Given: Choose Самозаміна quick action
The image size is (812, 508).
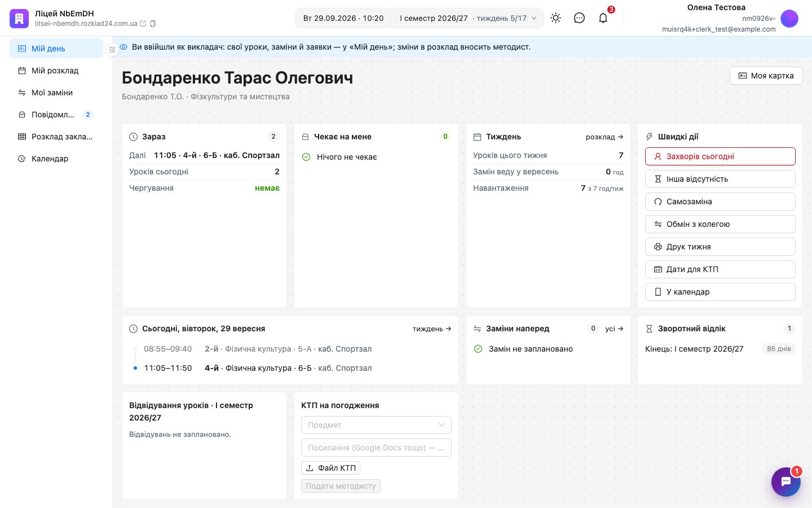Looking at the screenshot, I should point(720,202).
